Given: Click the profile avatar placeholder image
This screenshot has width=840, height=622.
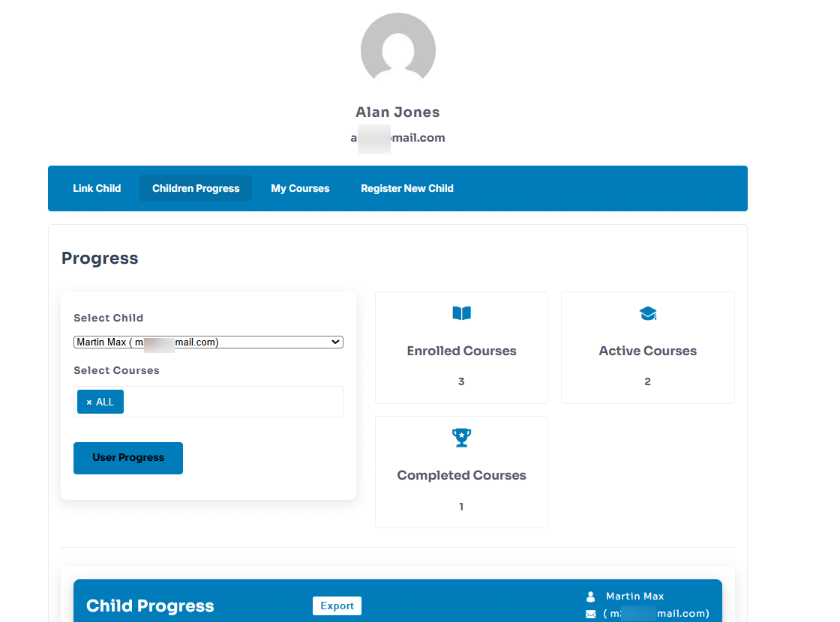Looking at the screenshot, I should tap(397, 49).
